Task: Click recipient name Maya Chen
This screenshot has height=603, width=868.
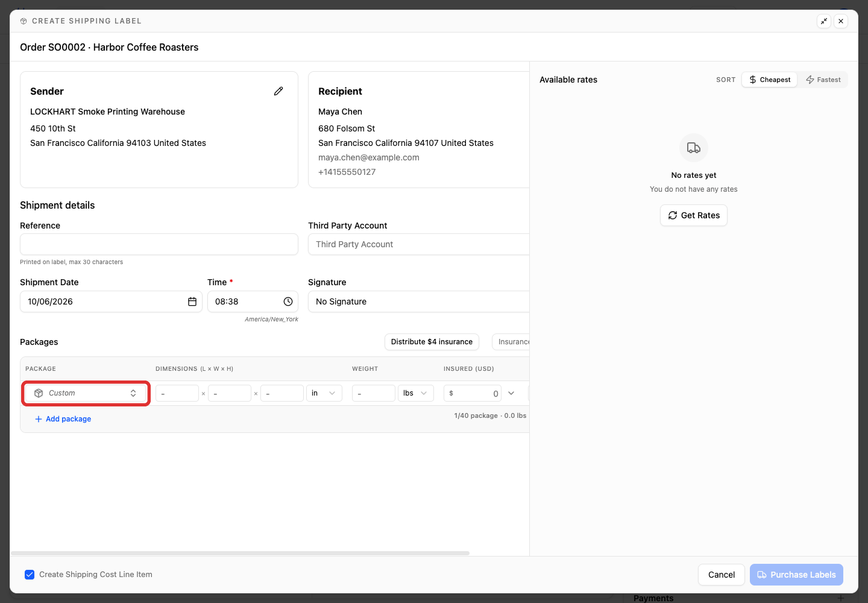Action: pos(341,112)
